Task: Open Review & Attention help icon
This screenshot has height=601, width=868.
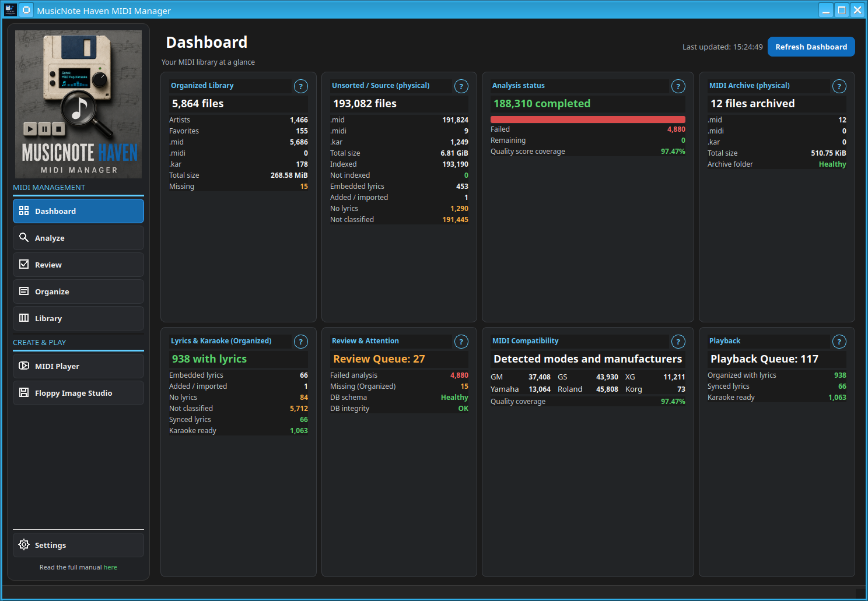Action: coord(461,342)
